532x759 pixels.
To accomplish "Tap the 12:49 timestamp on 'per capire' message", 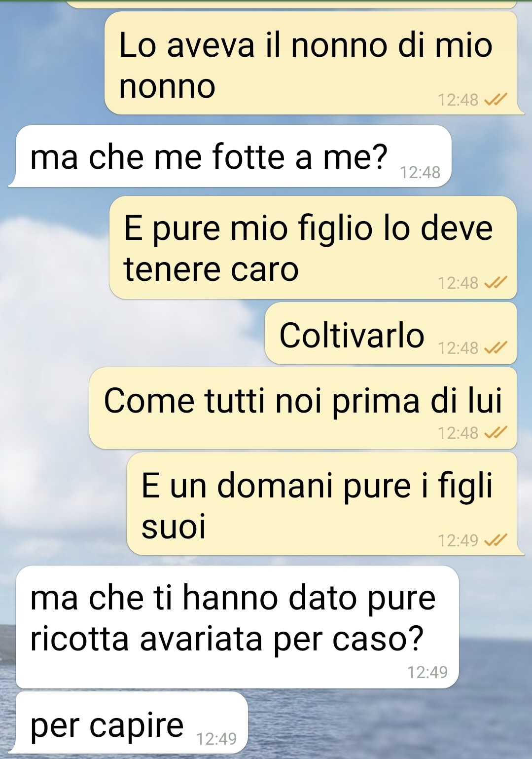I will coord(216,739).
